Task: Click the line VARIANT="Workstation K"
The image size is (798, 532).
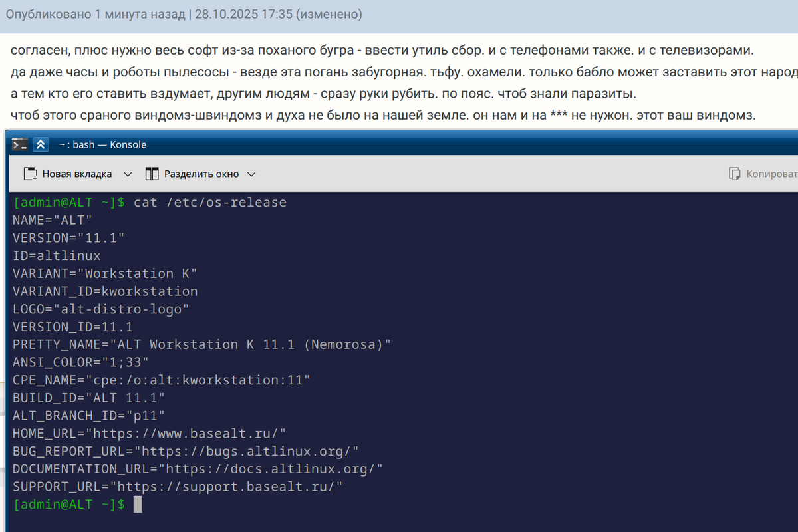Action: point(105,273)
